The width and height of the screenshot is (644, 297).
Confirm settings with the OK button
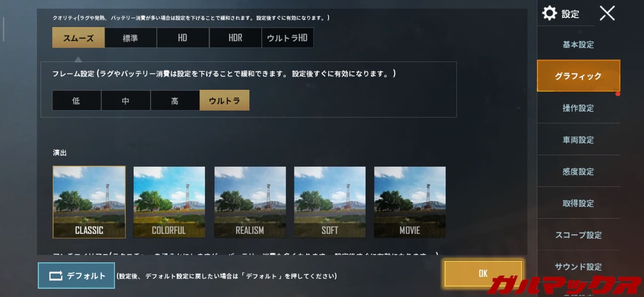click(483, 273)
